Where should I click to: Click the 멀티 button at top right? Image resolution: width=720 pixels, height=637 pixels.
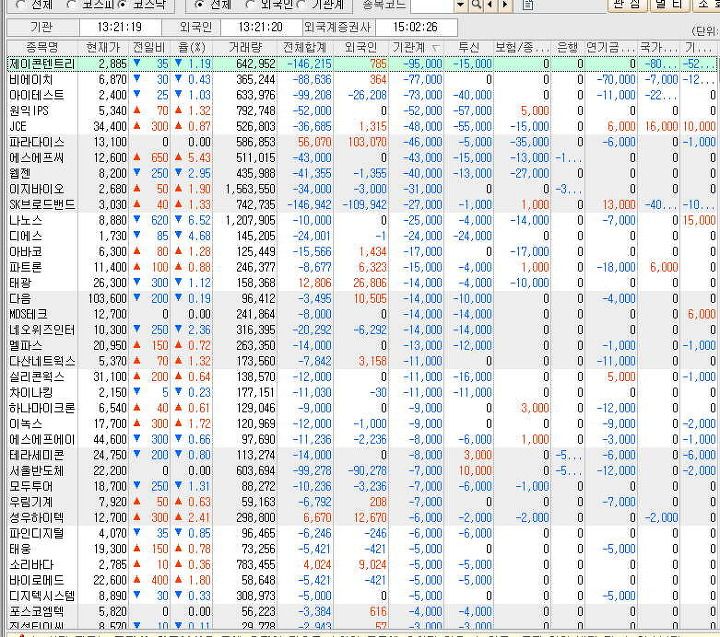point(669,5)
